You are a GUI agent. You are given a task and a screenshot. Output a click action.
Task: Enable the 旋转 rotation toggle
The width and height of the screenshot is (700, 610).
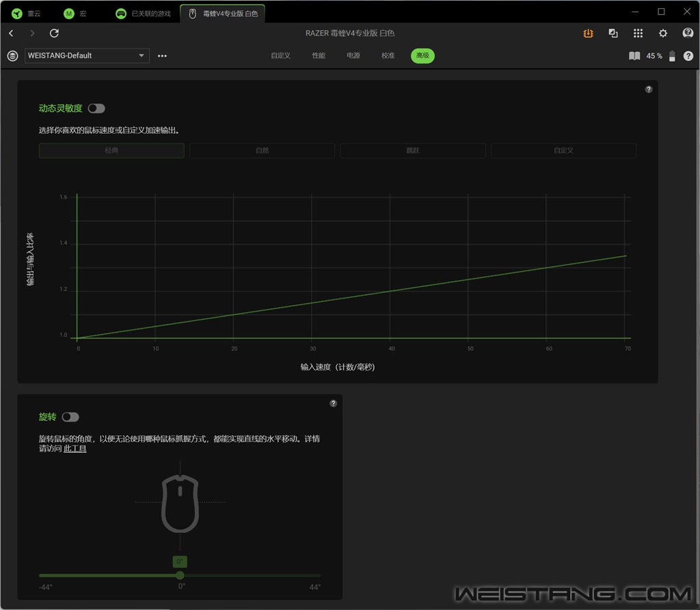(70, 417)
